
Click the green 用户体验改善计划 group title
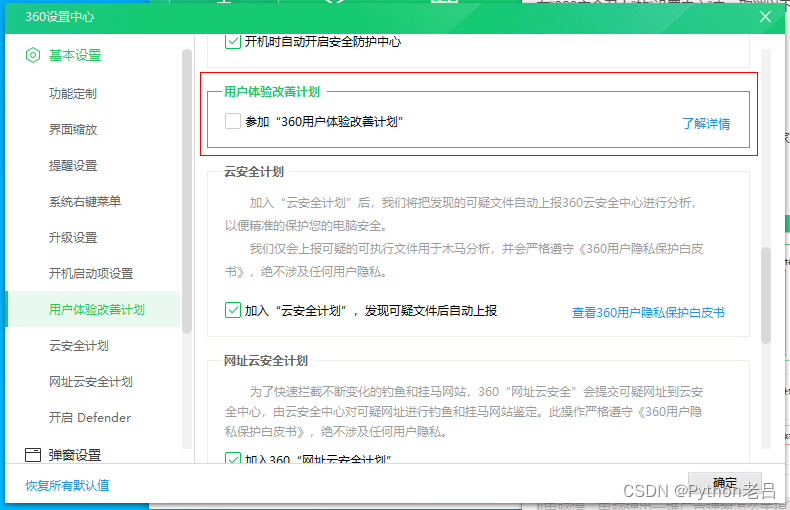pyautogui.click(x=272, y=92)
